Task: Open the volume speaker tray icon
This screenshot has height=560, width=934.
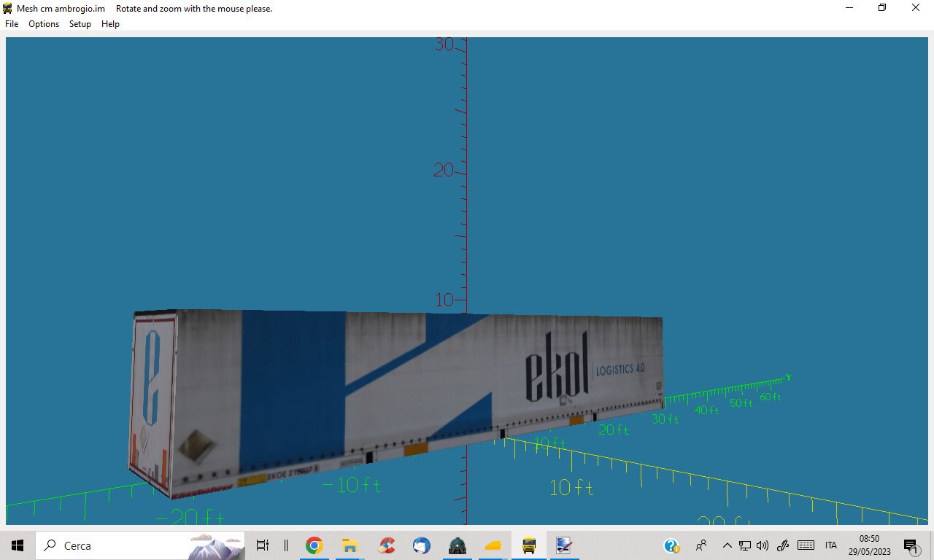Action: click(763, 545)
